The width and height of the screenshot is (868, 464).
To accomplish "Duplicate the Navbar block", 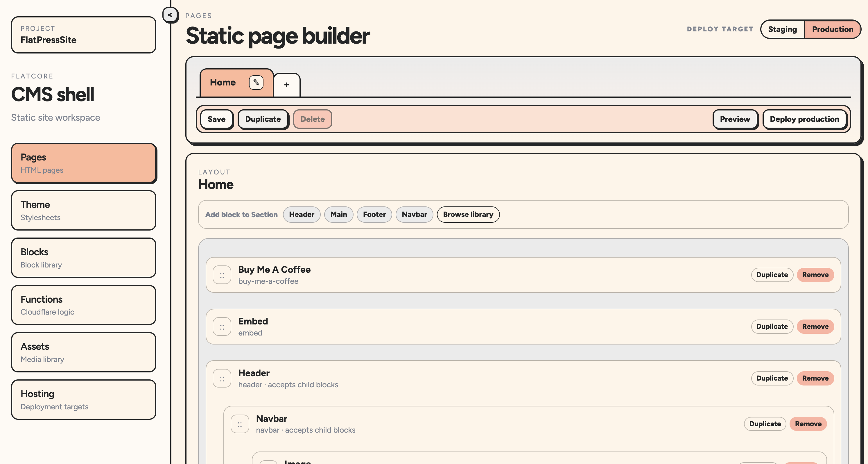I will (x=765, y=424).
